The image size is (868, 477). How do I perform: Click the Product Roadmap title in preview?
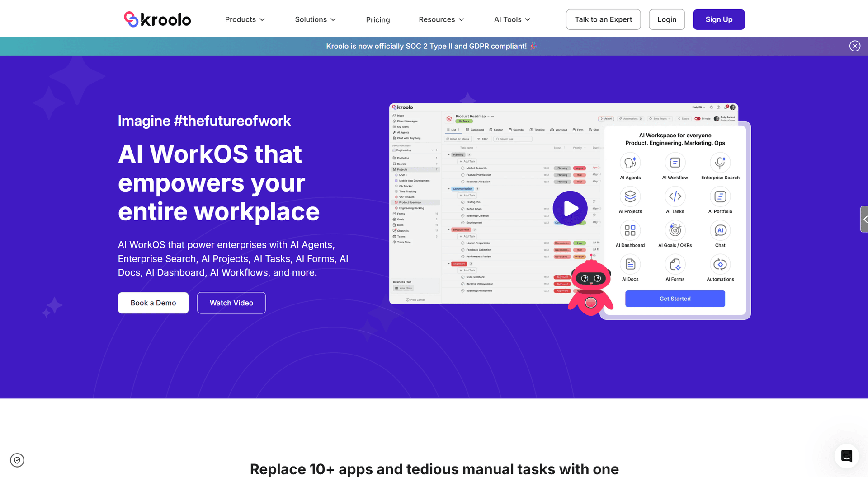pyautogui.click(x=470, y=116)
